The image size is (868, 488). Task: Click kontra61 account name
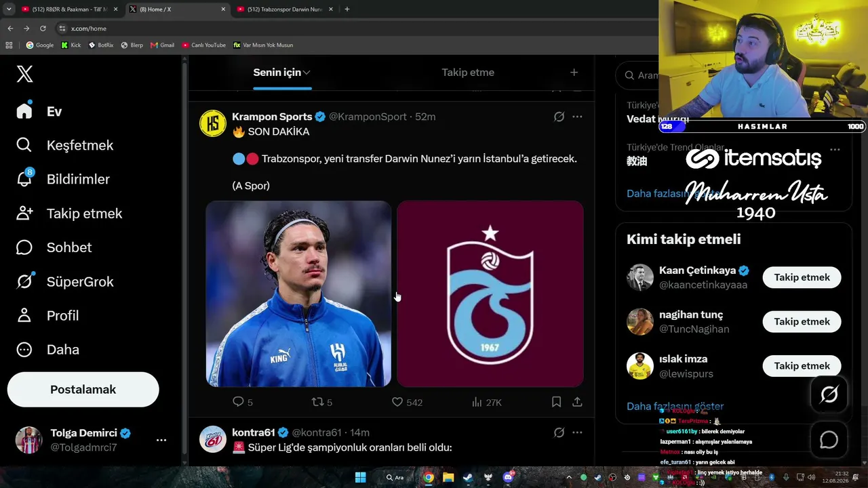pos(253,432)
